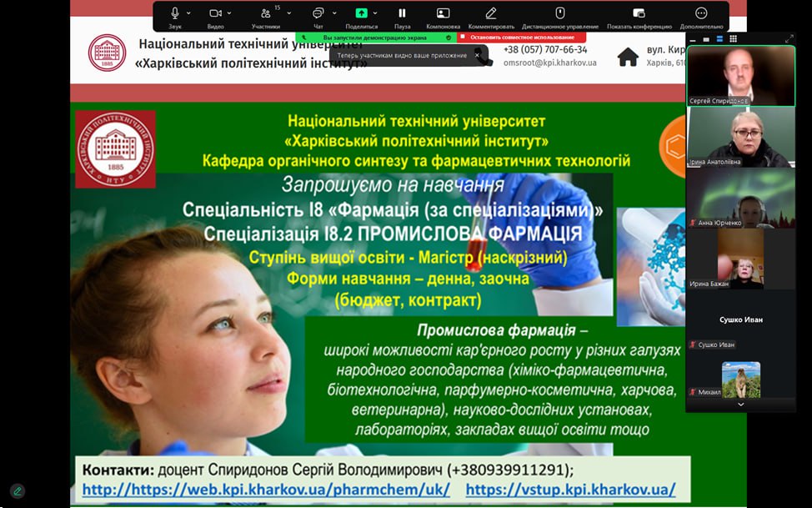812x508 pixels.
Task: Click omsroot@kpi.kharkov.ua email link
Action: click(x=550, y=63)
